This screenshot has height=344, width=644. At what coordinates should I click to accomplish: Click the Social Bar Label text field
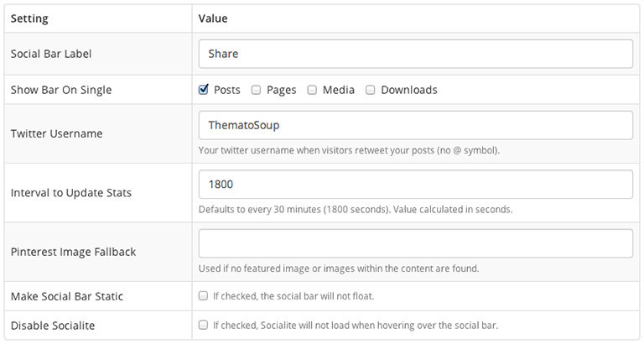click(x=415, y=54)
